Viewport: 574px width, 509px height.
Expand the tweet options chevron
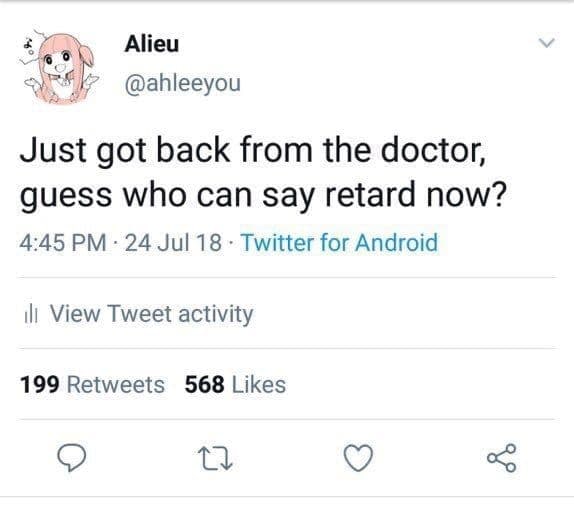tap(547, 43)
